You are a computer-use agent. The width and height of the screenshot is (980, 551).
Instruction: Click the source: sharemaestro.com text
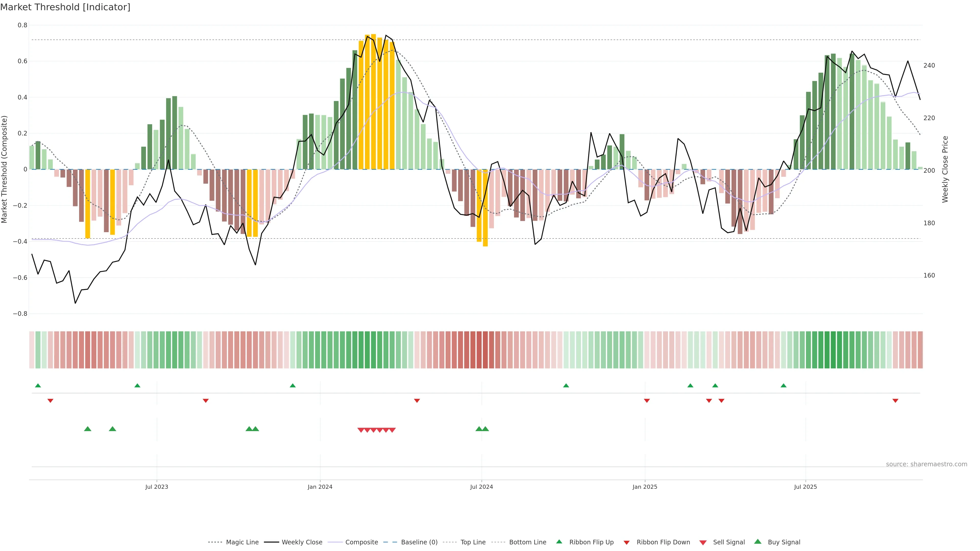point(926,464)
